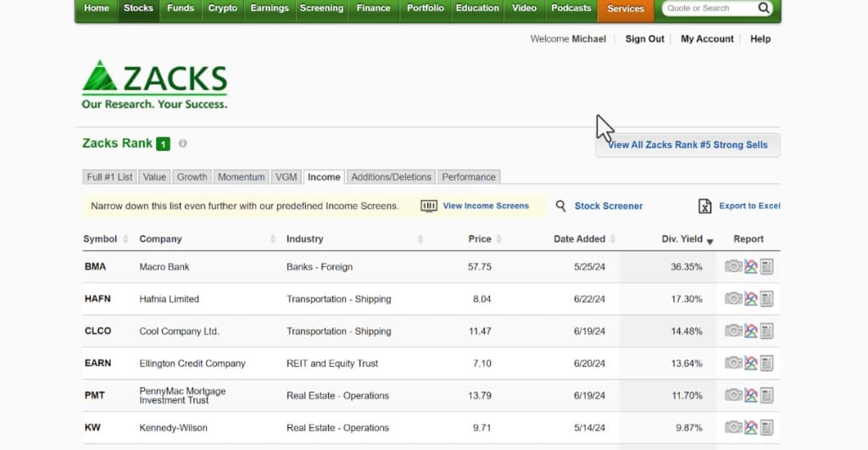Click the BMA ticker symbol

tap(95, 267)
